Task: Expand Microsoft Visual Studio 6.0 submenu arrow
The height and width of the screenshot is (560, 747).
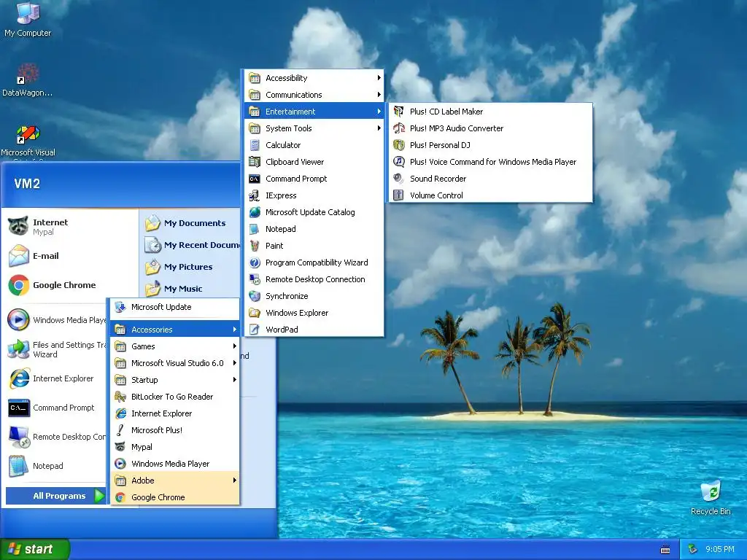Action: pos(234,363)
